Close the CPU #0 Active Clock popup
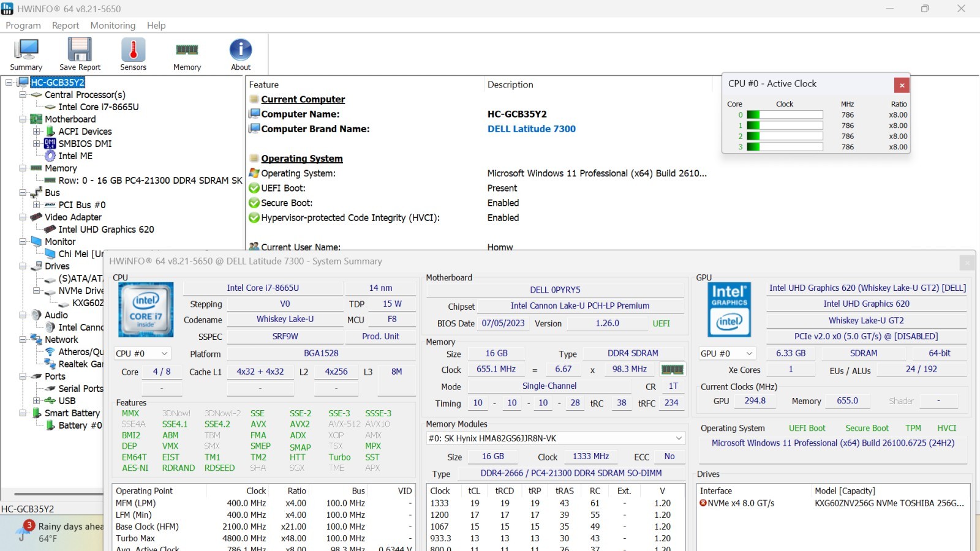The height and width of the screenshot is (551, 980). click(x=902, y=85)
